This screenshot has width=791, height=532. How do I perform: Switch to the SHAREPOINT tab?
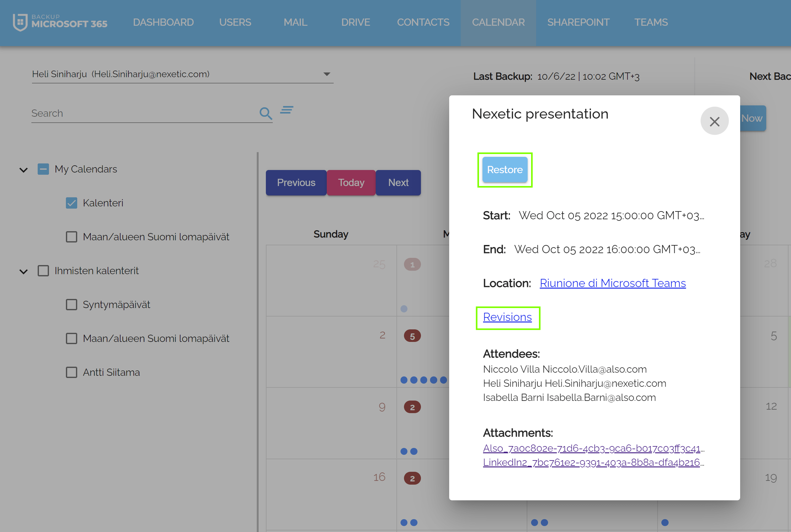coord(578,22)
